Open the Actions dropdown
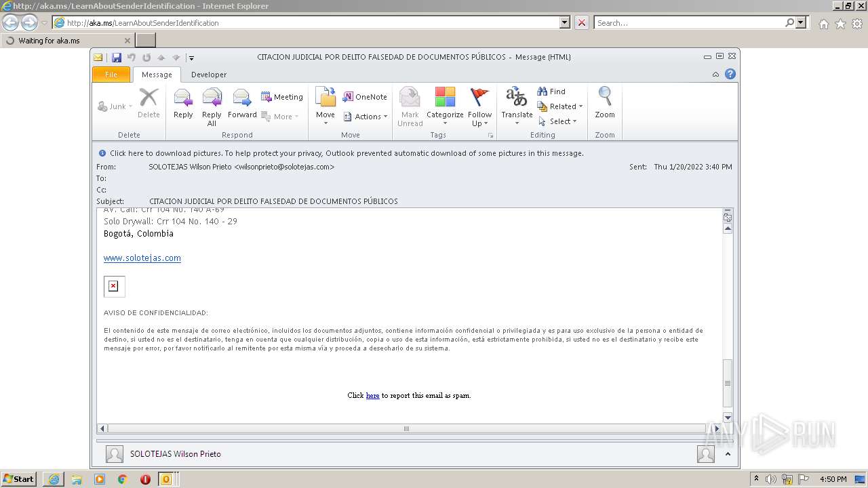Image resolution: width=868 pixels, height=488 pixels. 366,117
